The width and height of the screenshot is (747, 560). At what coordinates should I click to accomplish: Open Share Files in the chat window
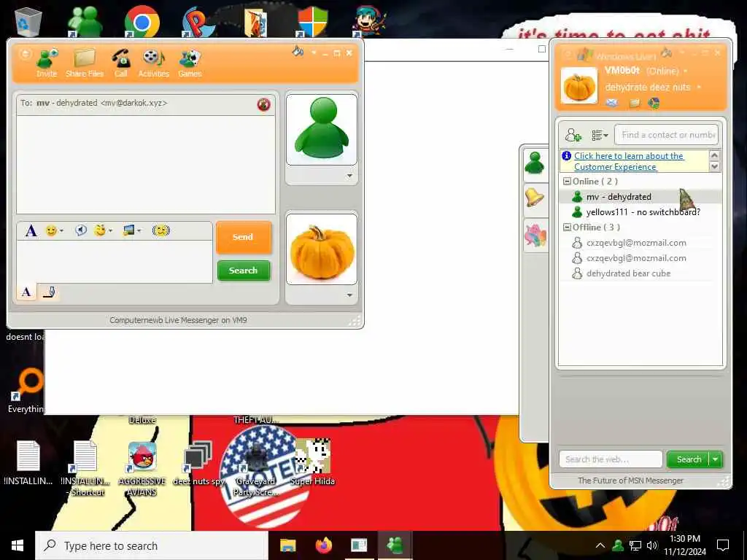point(85,63)
